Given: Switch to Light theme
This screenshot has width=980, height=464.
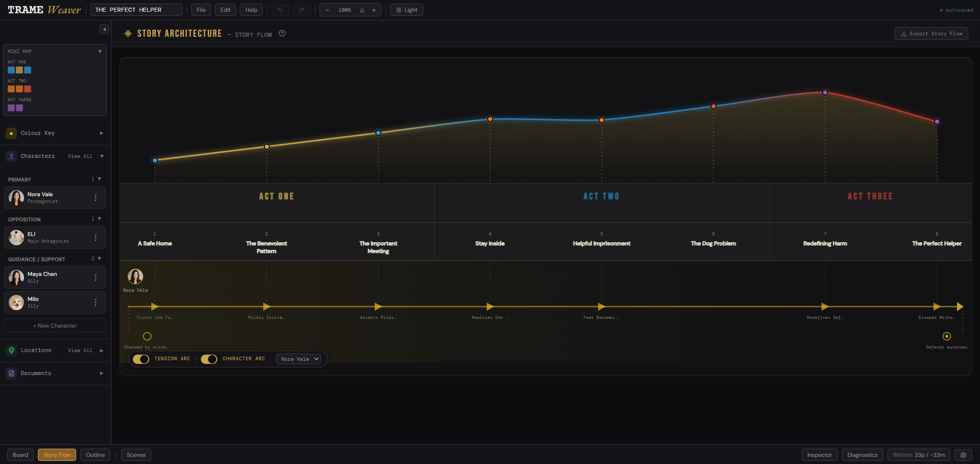Looking at the screenshot, I should [x=406, y=10].
